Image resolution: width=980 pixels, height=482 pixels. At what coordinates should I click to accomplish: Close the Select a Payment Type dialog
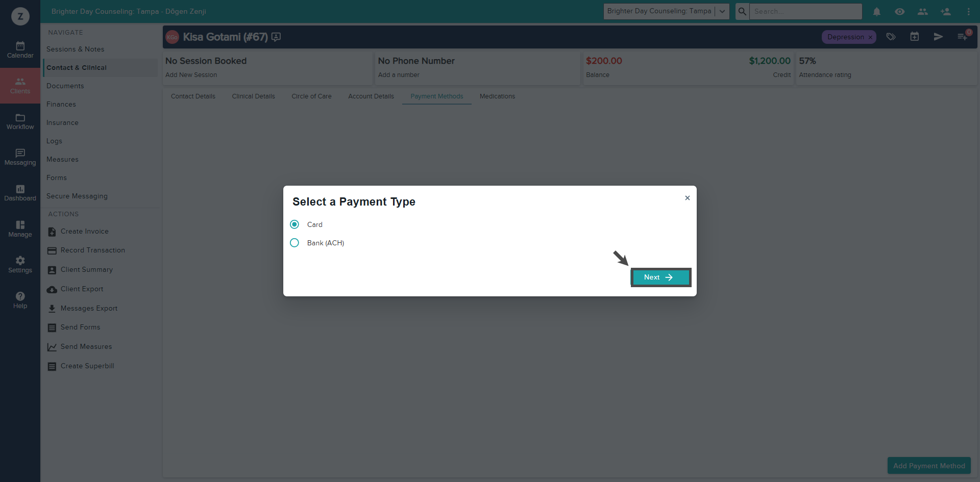point(688,198)
